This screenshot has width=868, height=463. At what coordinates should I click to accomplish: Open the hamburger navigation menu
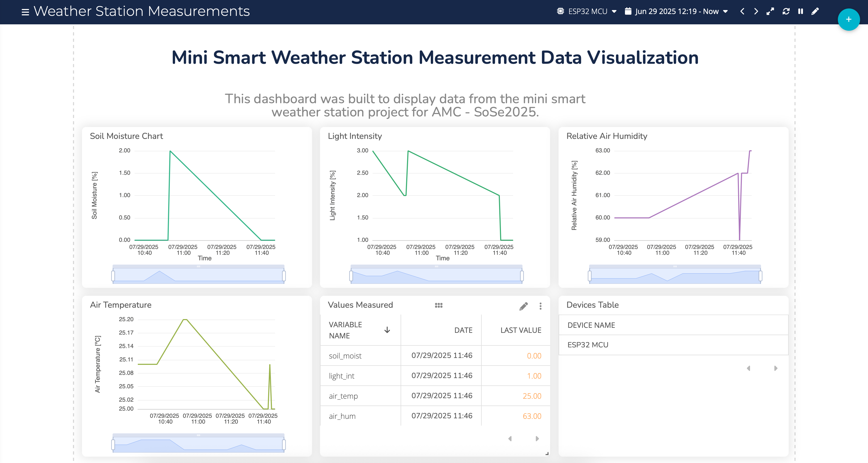25,12
